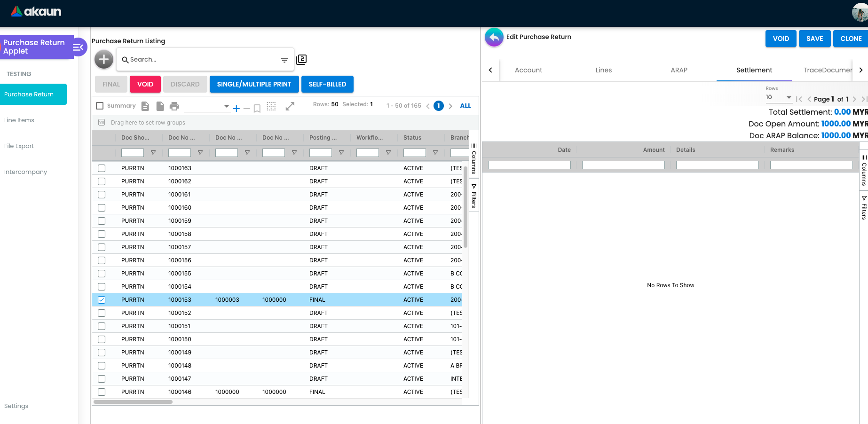The image size is (868, 424).
Task: Toggle the Summary checkbox
Action: (100, 106)
